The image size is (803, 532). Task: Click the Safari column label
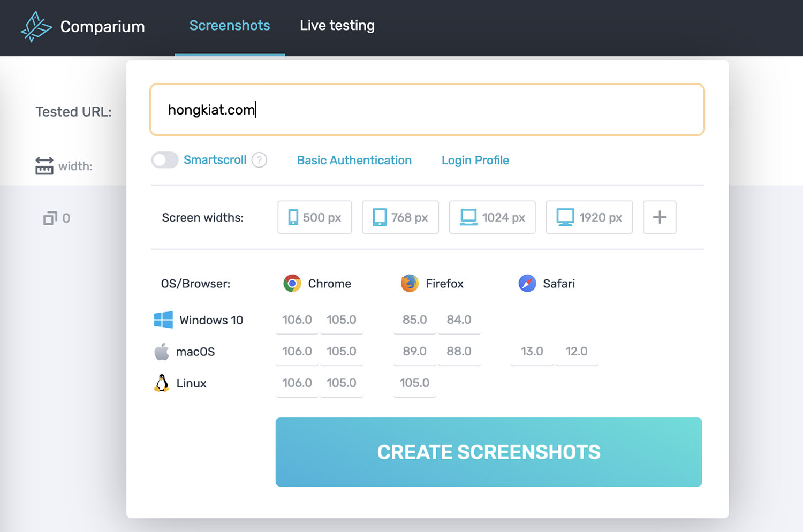tap(559, 284)
